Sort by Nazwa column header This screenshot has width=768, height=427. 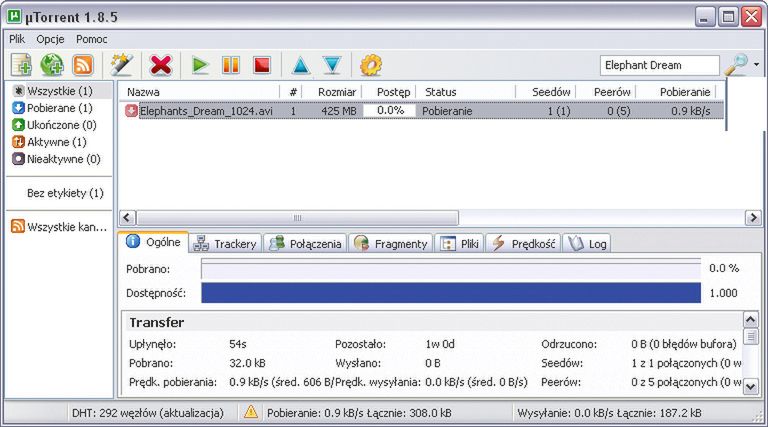(x=199, y=92)
